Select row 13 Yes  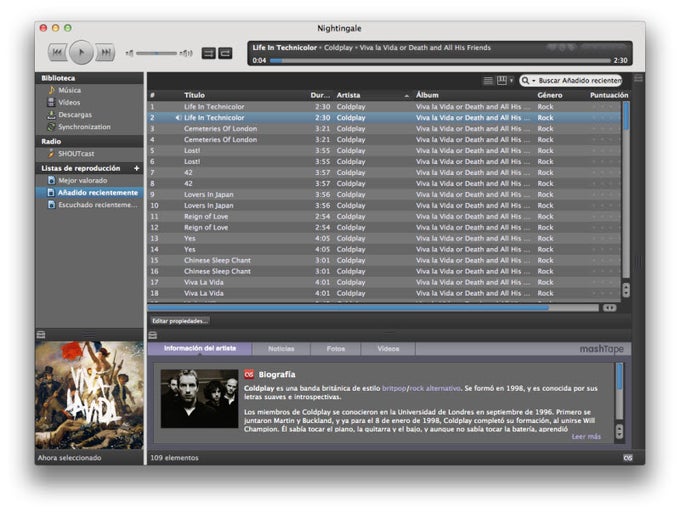pos(384,239)
